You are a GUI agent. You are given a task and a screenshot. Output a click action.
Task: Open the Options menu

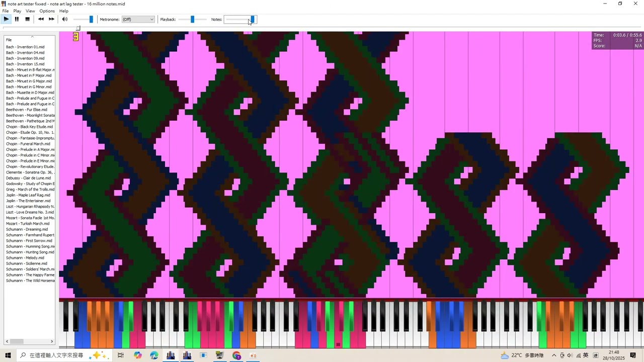47,11
